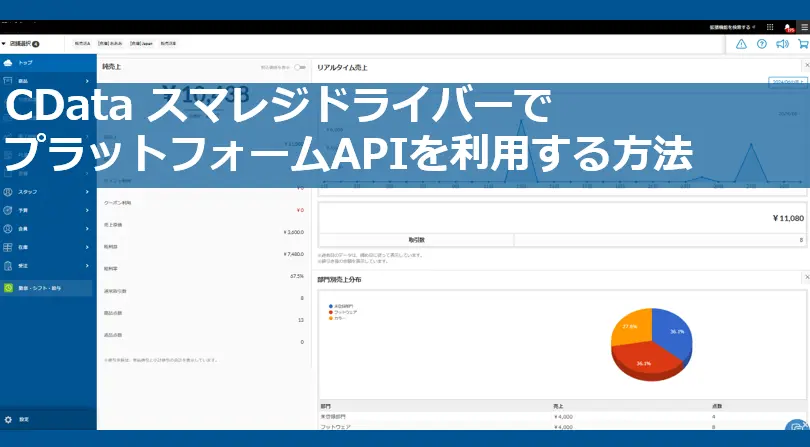Click the スタッフ person icon
This screenshot has height=447, width=810.
click(8, 192)
